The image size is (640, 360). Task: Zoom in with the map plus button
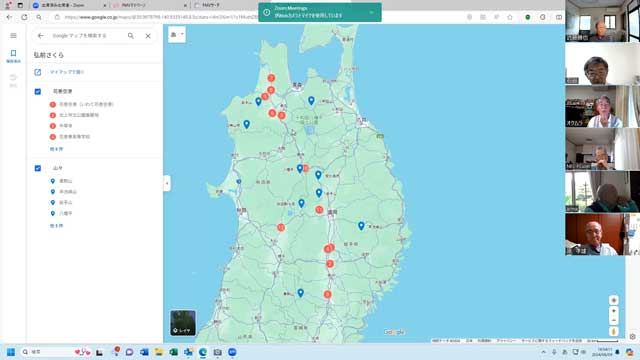click(x=613, y=311)
